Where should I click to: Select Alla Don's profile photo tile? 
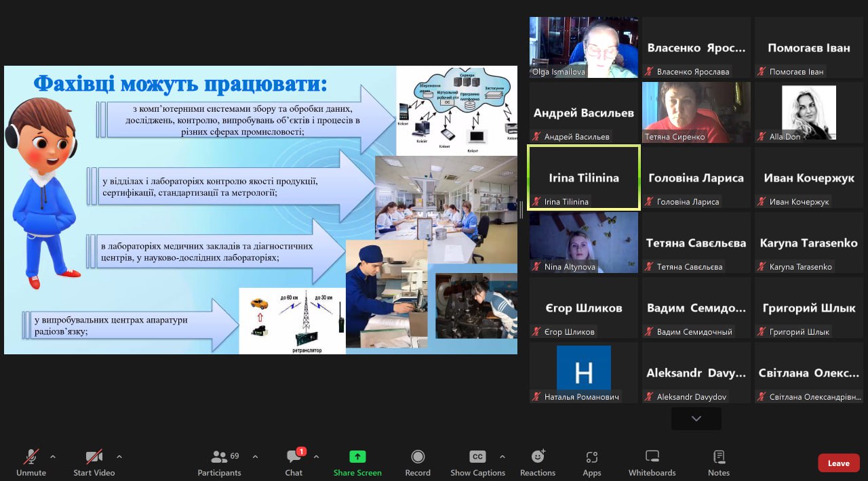pyautogui.click(x=809, y=112)
